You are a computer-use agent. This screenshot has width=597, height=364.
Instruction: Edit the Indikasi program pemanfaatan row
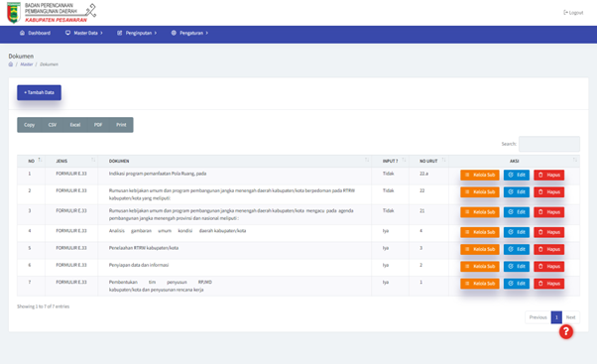click(x=517, y=176)
